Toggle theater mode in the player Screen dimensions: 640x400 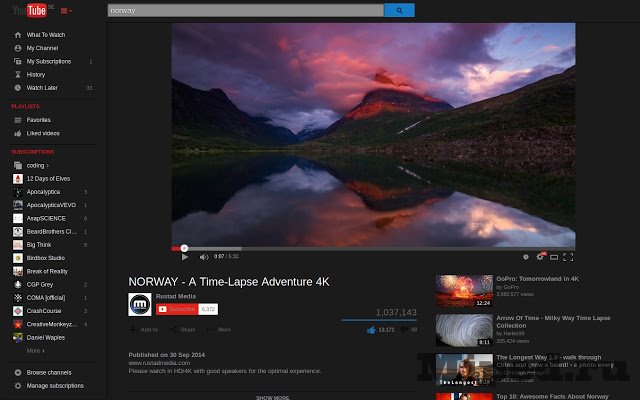pos(554,257)
